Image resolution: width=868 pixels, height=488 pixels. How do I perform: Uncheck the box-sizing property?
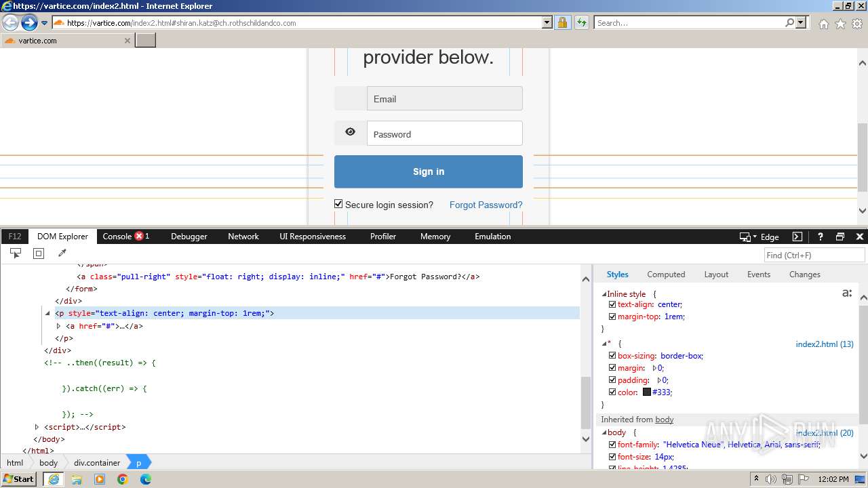click(612, 356)
